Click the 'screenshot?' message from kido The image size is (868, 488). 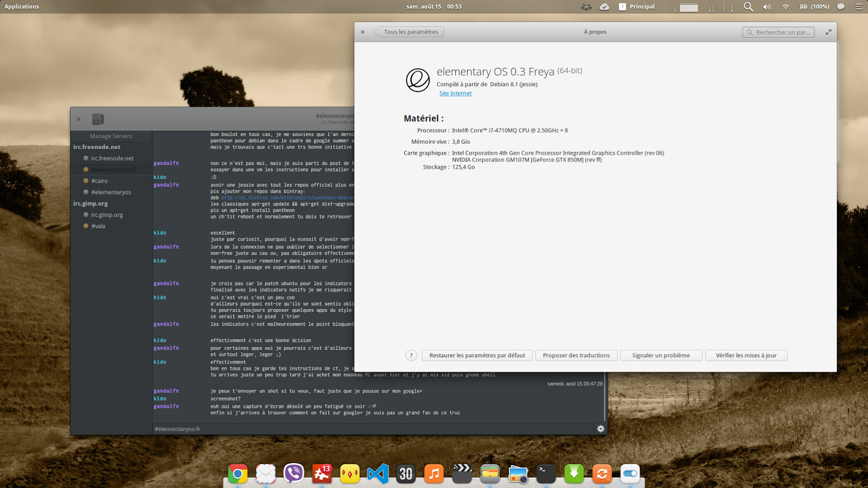225,399
